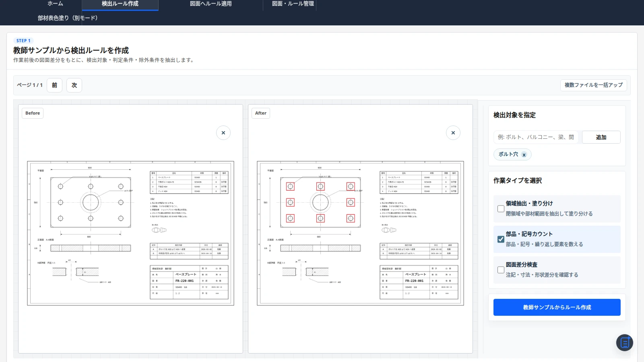644x362 pixels.
Task: Click the Before label
Action: [33, 113]
